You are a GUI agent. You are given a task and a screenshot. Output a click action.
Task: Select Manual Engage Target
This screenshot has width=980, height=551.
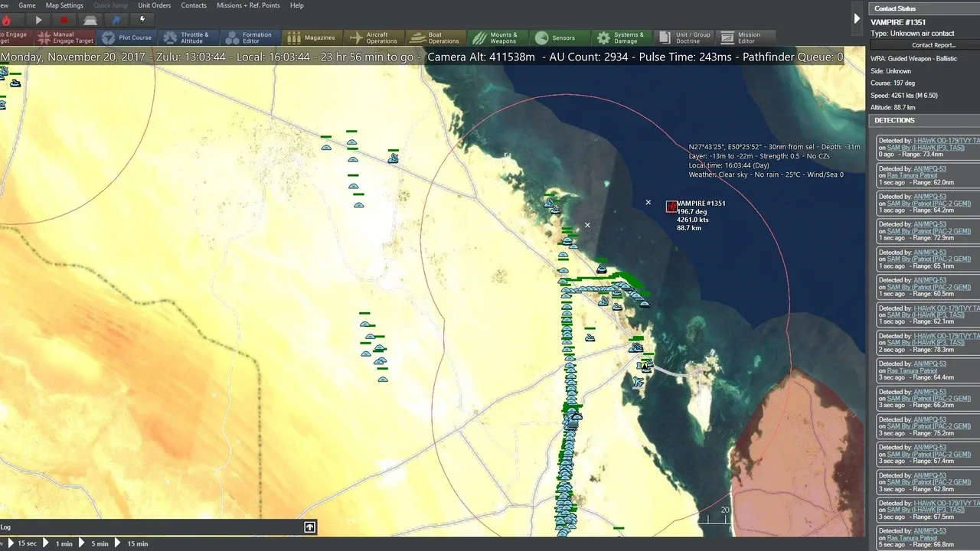[x=66, y=37]
